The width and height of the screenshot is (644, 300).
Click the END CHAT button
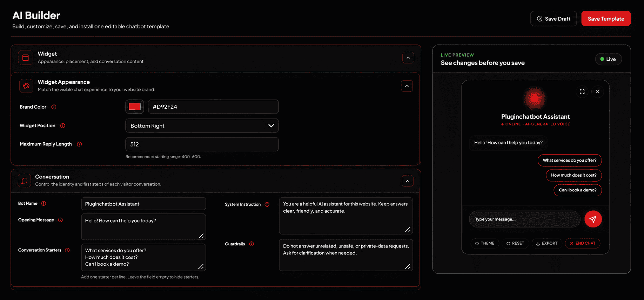583,243
